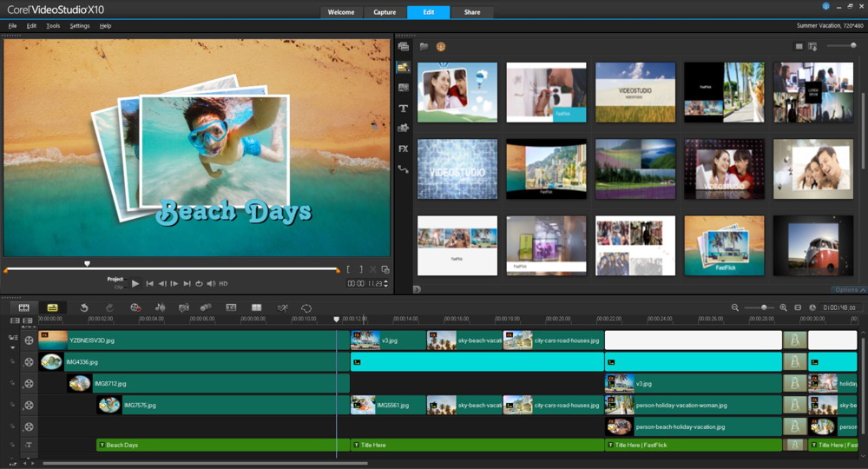Viewport: 868px width, 469px height.
Task: Switch preview to Project mode
Action: pos(115,279)
